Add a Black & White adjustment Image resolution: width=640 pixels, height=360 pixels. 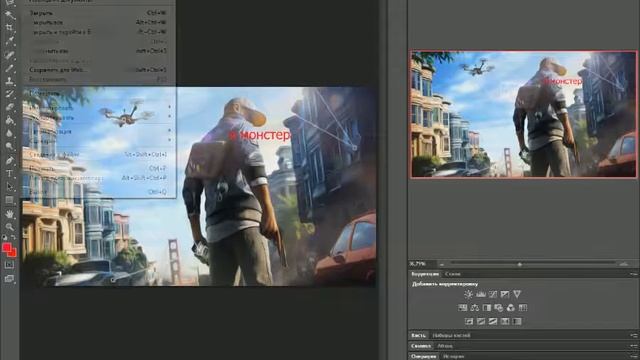click(x=487, y=308)
